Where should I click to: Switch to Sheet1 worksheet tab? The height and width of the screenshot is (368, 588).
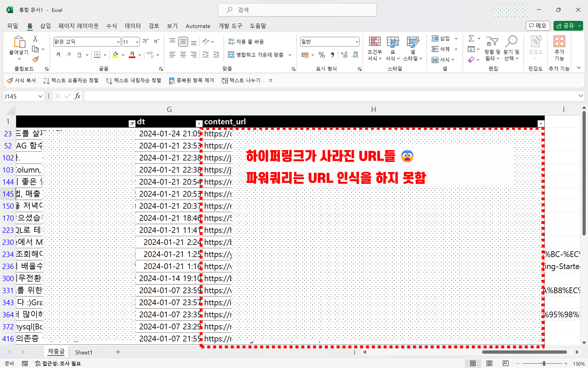coord(84,352)
